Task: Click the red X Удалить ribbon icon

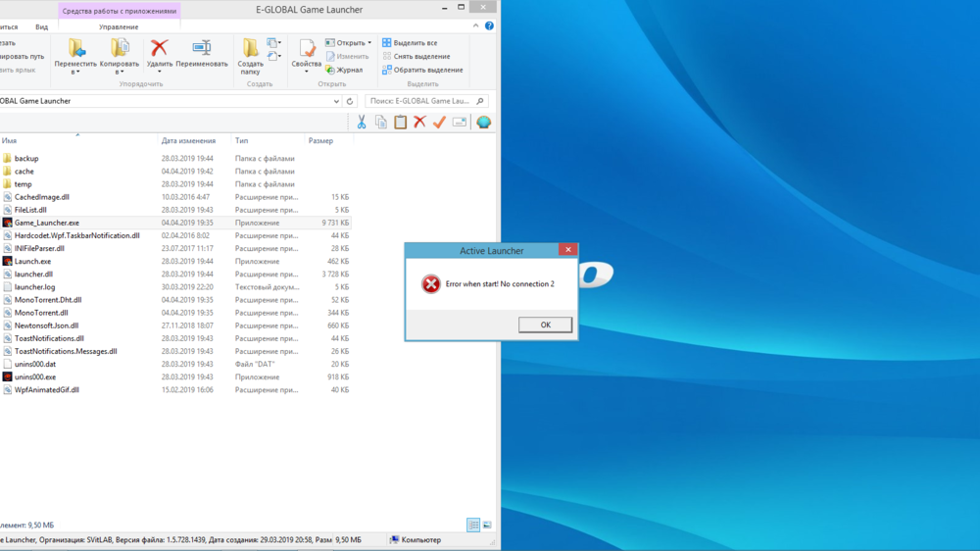Action: [160, 49]
